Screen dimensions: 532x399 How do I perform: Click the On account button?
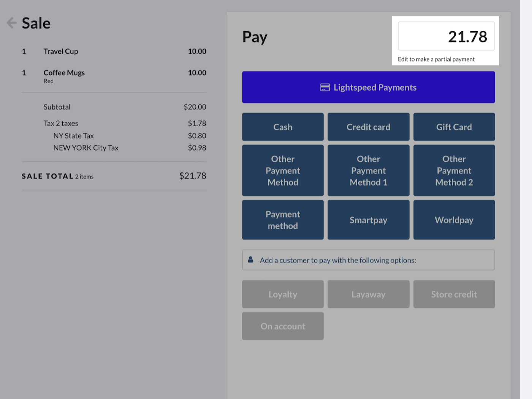(283, 326)
